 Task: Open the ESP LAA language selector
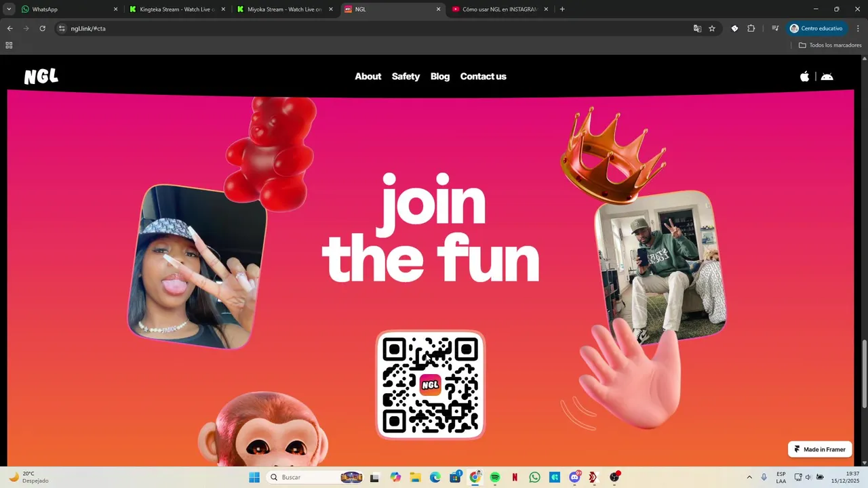pyautogui.click(x=781, y=477)
